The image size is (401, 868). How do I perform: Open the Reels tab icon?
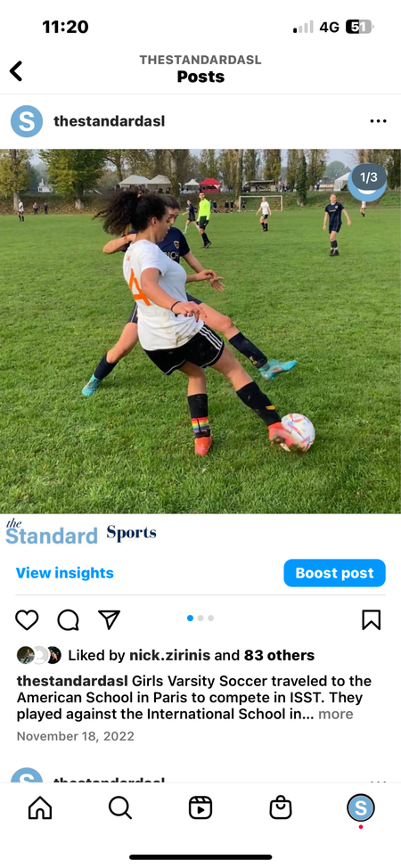tap(200, 807)
